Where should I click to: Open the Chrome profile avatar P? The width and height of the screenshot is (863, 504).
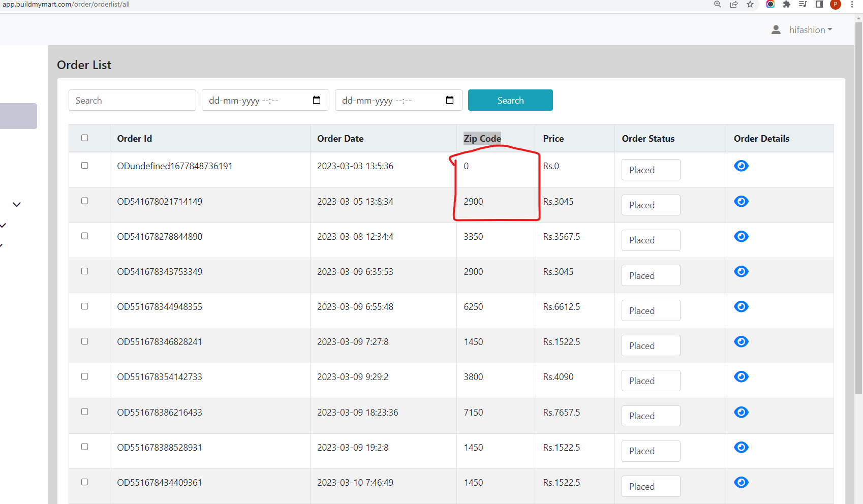(x=836, y=5)
